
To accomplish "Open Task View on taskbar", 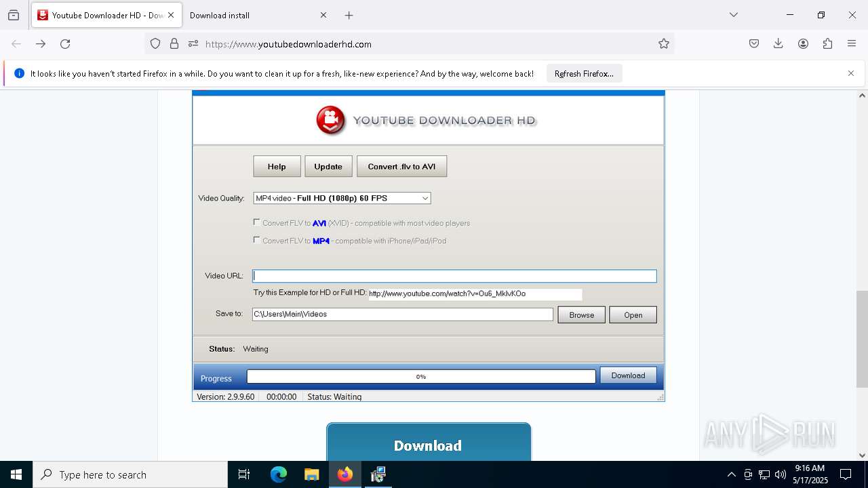I will coord(244,474).
